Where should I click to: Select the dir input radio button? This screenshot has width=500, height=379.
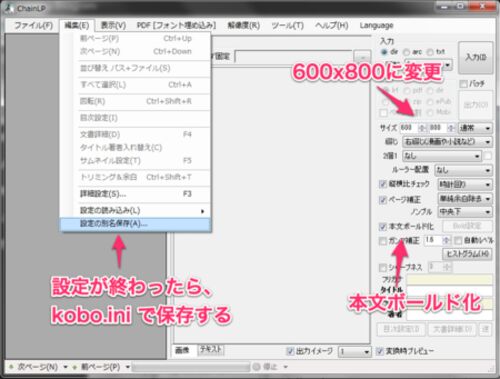(384, 52)
